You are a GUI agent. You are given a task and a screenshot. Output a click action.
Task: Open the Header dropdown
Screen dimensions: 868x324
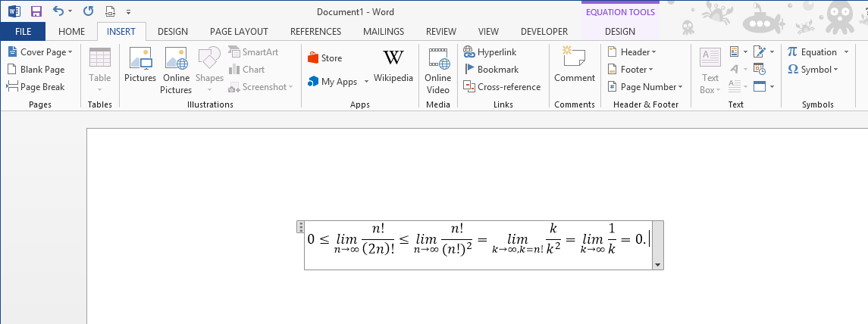[631, 52]
